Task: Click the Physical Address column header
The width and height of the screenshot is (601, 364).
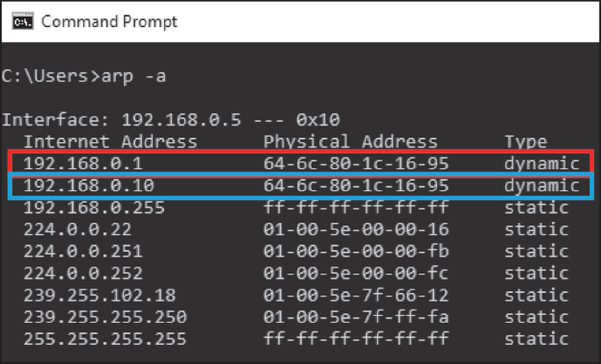Action: 350,141
